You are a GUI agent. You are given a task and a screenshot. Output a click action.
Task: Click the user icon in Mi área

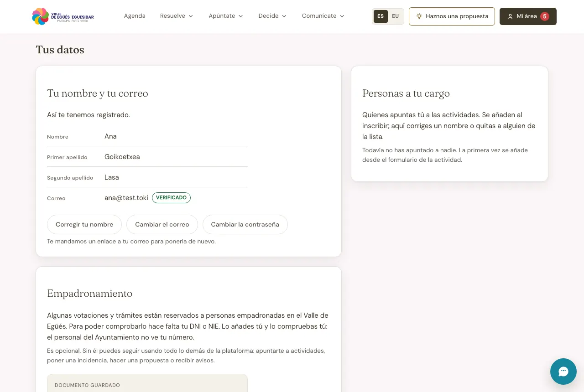[x=511, y=16]
